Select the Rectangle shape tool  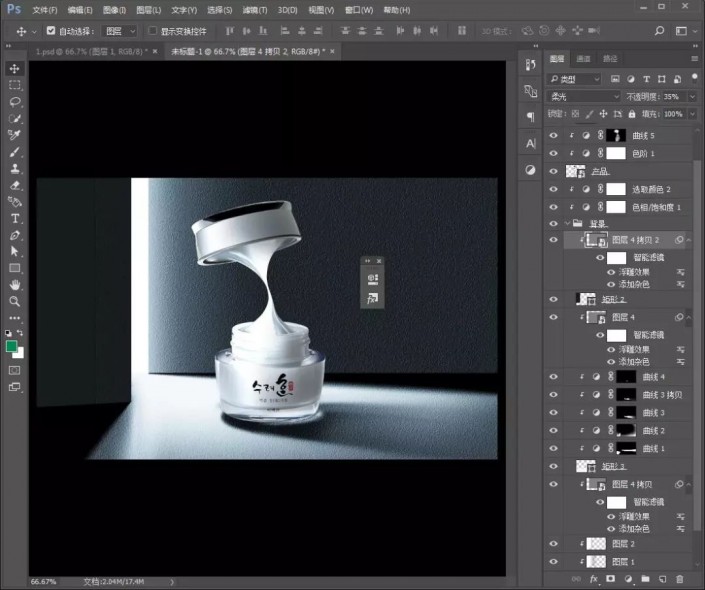pyautogui.click(x=14, y=268)
